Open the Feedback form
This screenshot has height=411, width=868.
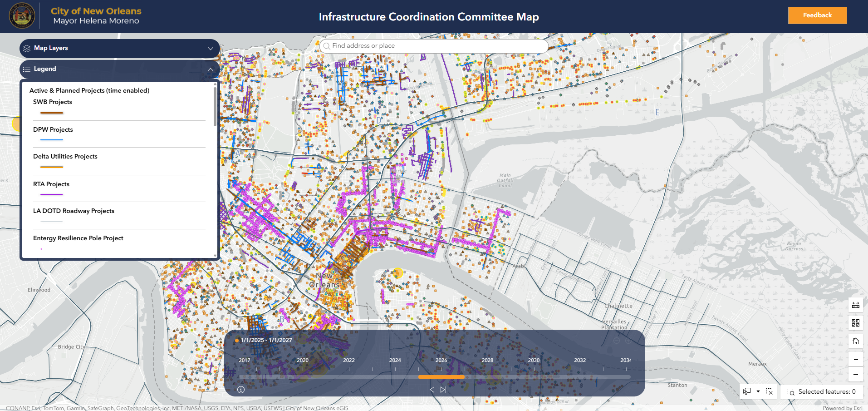pos(817,15)
